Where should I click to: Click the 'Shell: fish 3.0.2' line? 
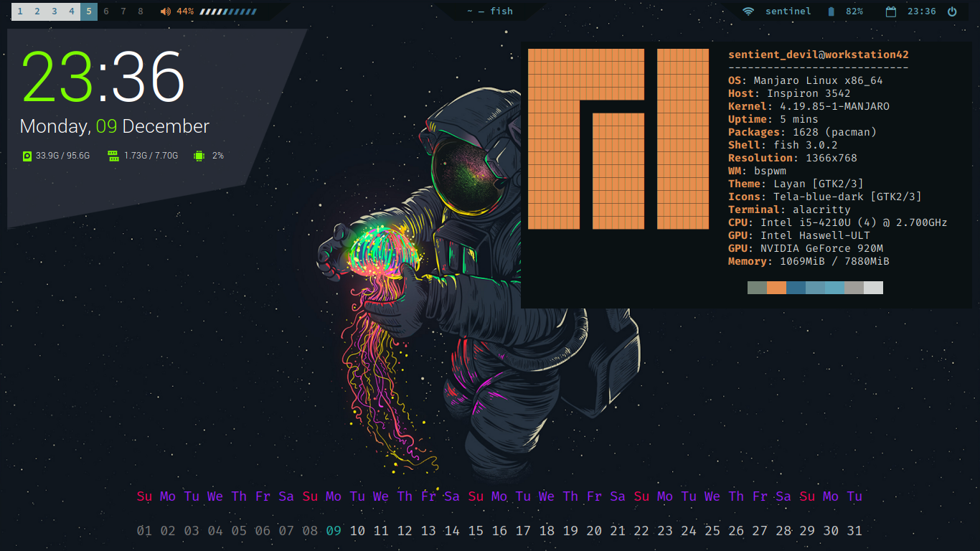click(783, 145)
